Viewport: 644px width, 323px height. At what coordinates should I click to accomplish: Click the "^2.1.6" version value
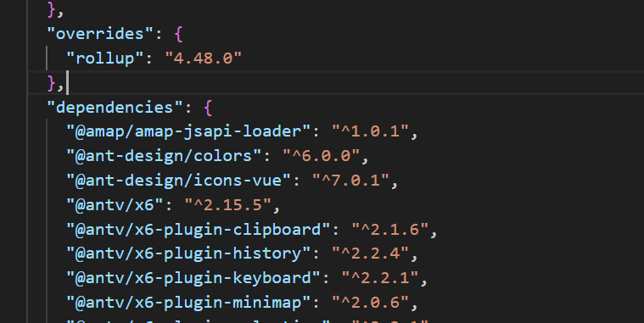point(390,229)
